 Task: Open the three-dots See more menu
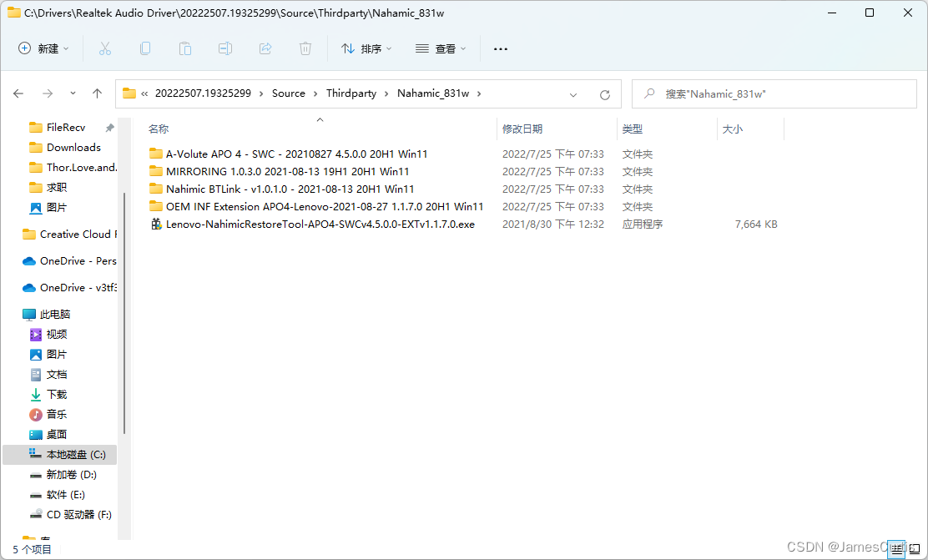501,49
